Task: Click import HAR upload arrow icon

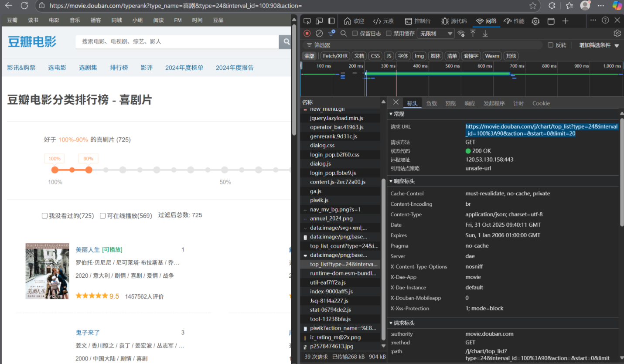Action: 473,34
